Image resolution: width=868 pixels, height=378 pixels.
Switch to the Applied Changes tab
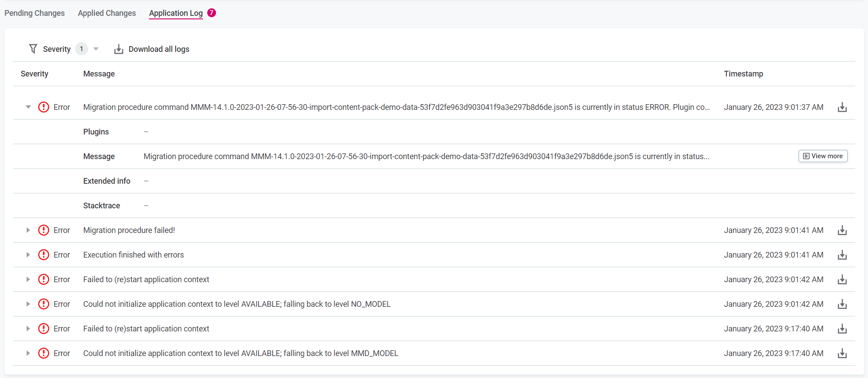coord(107,13)
